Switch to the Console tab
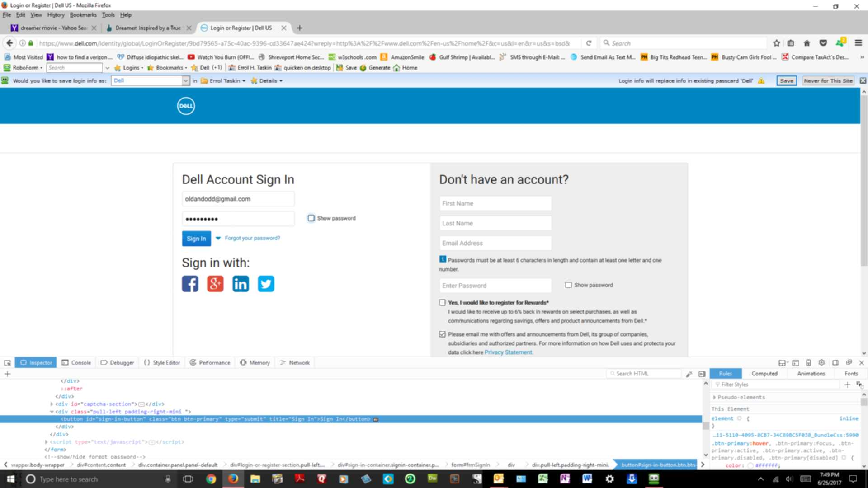 [76, 362]
